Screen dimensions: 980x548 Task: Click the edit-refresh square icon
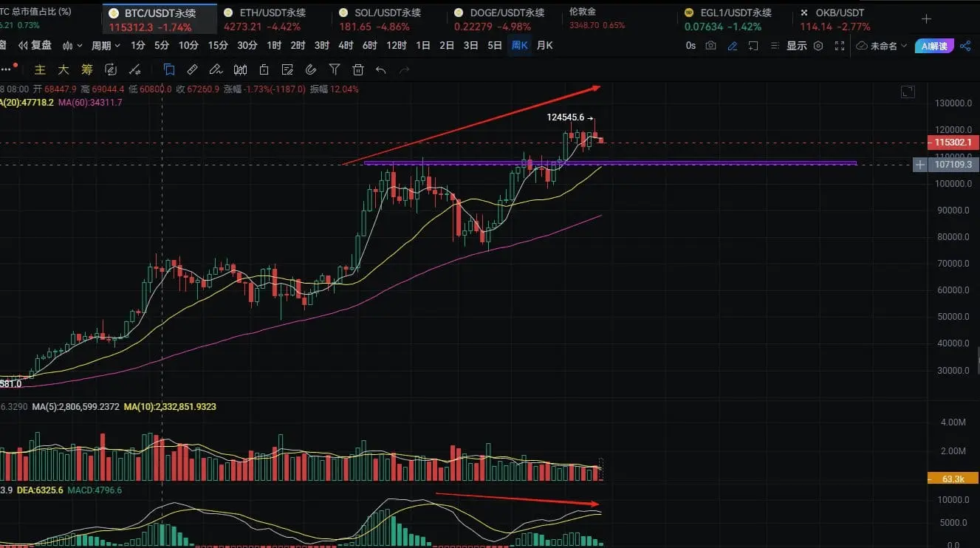pyautogui.click(x=111, y=69)
